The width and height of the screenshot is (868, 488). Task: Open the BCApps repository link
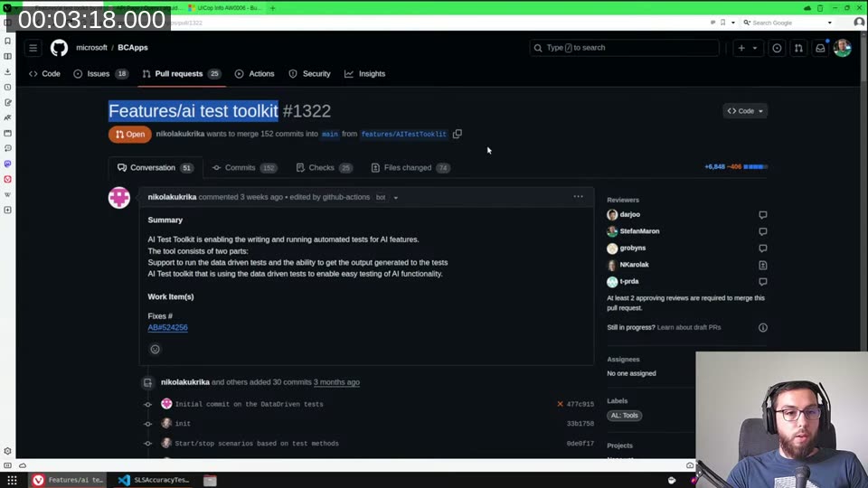(133, 48)
